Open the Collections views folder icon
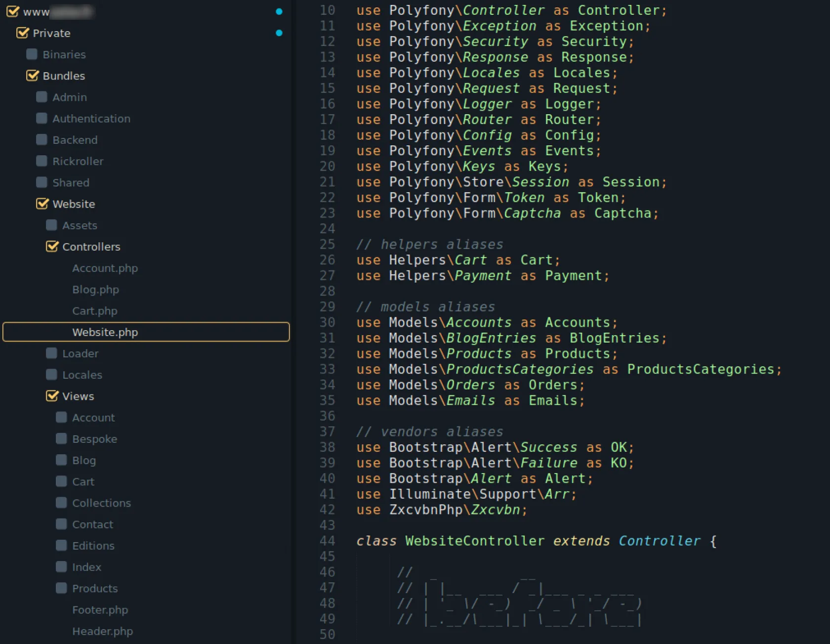Image resolution: width=830 pixels, height=644 pixels. click(62, 503)
